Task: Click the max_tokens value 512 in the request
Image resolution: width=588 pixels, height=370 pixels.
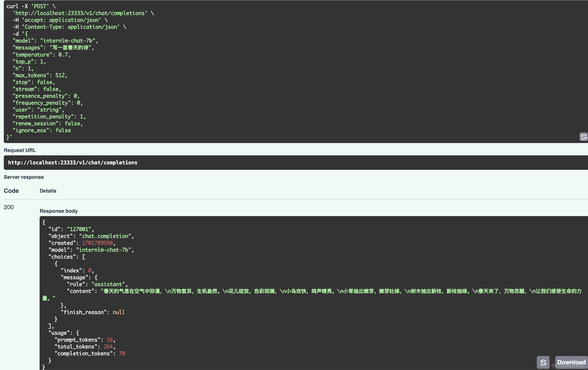Action: [x=61, y=75]
